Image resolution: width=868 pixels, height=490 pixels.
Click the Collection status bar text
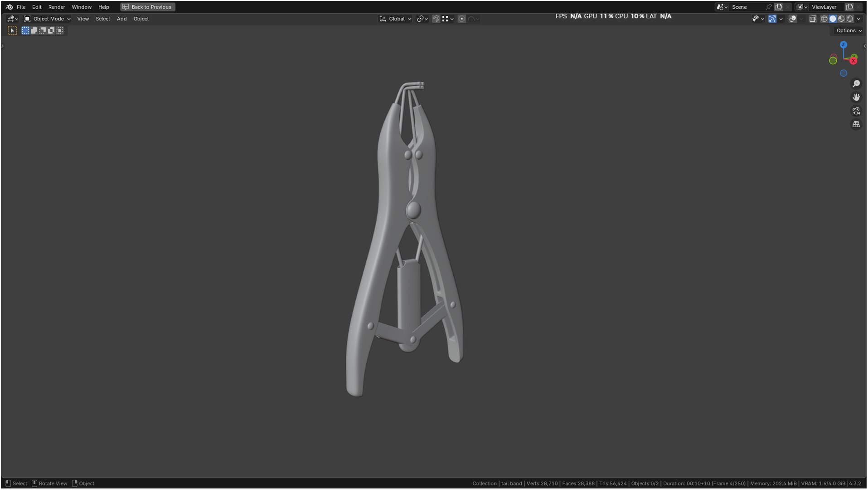click(x=485, y=483)
